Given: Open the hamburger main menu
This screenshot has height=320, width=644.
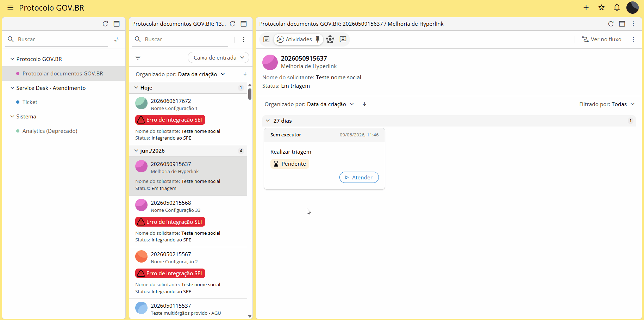Looking at the screenshot, I should (10, 8).
